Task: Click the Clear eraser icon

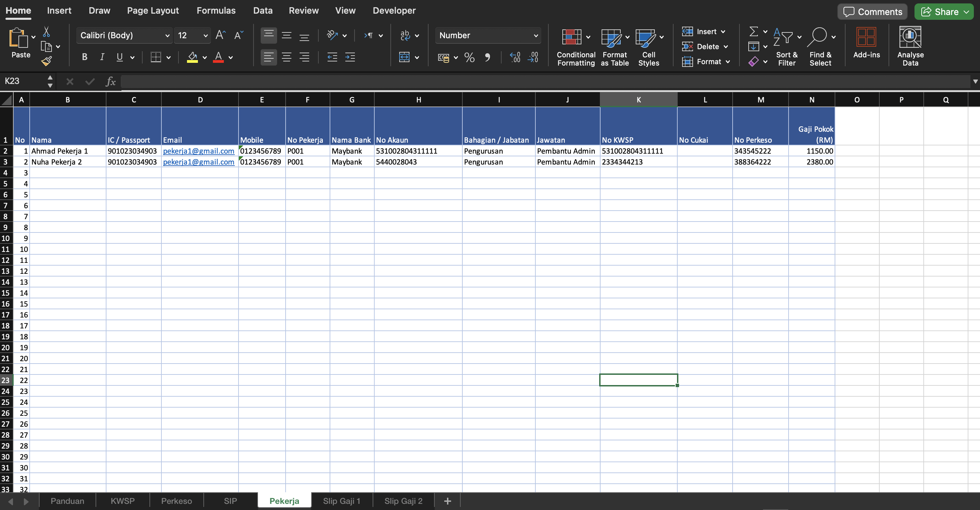Action: coord(753,61)
